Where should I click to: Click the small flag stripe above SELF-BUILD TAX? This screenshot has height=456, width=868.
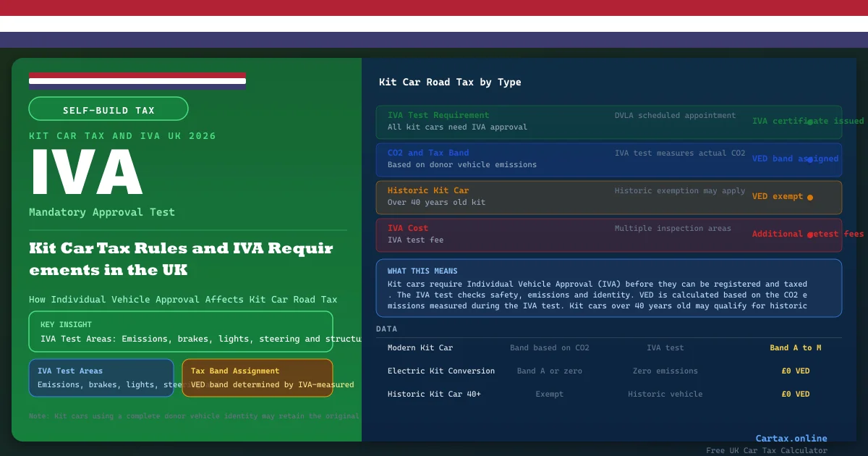click(x=137, y=80)
